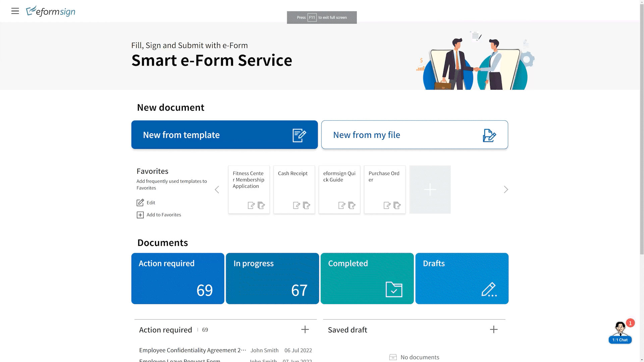Image resolution: width=644 pixels, height=362 pixels.
Task: Click bulk-create icon on Purchase Order card
Action: click(x=397, y=205)
